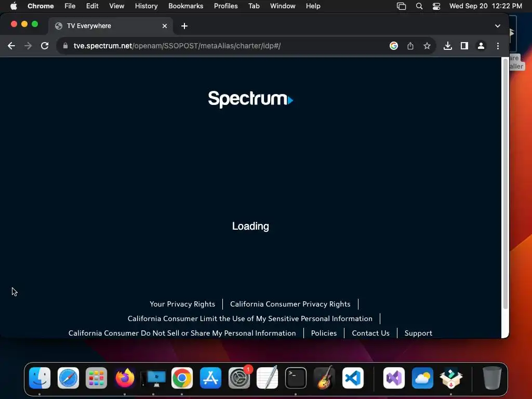Reload the Spectrum page
The width and height of the screenshot is (532, 399).
[x=45, y=46]
